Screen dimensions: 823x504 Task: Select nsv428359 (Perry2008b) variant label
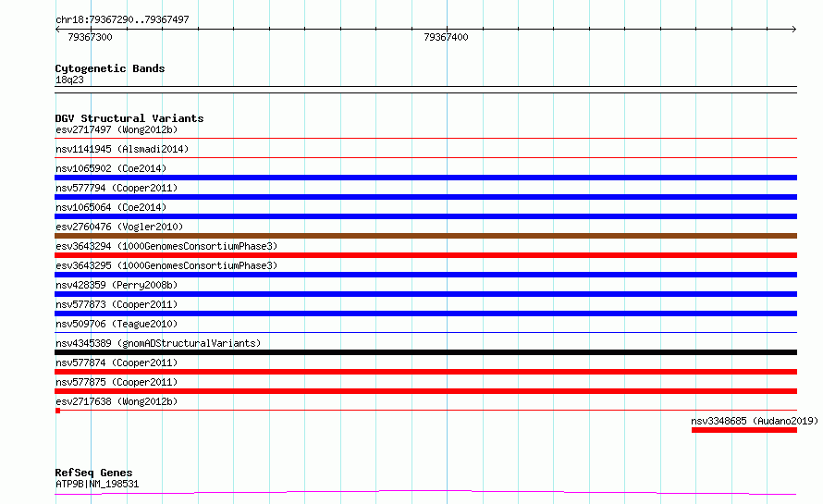[117, 285]
